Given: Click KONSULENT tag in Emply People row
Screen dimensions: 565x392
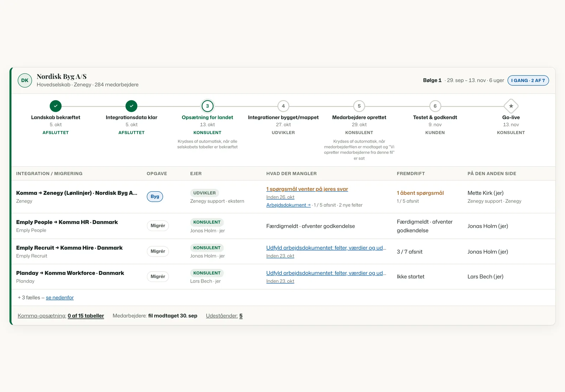Looking at the screenshot, I should [x=207, y=222].
